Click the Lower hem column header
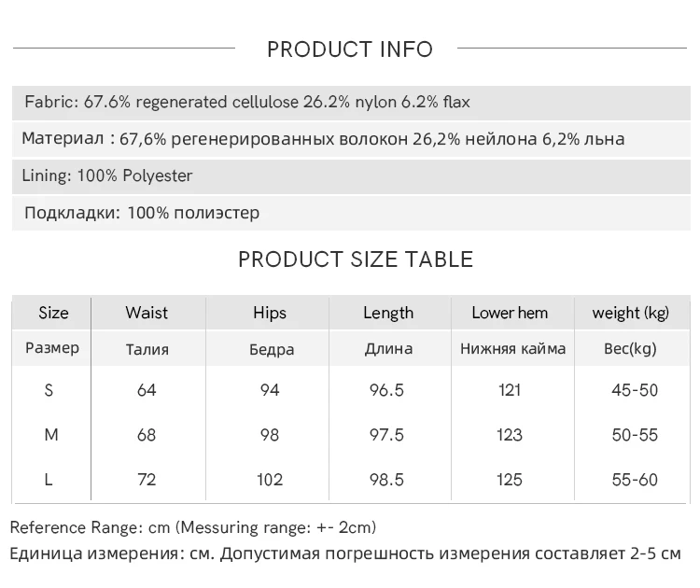 pos(510,313)
